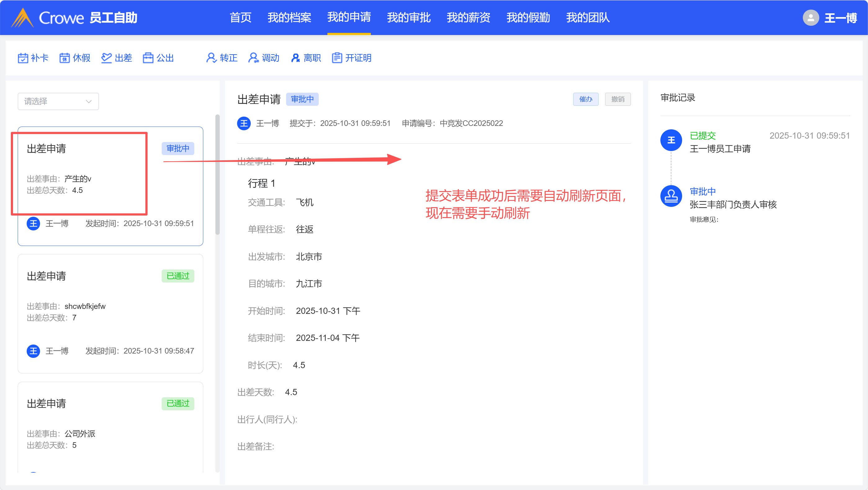
Task: Click the Crowe logo
Action: [22, 17]
